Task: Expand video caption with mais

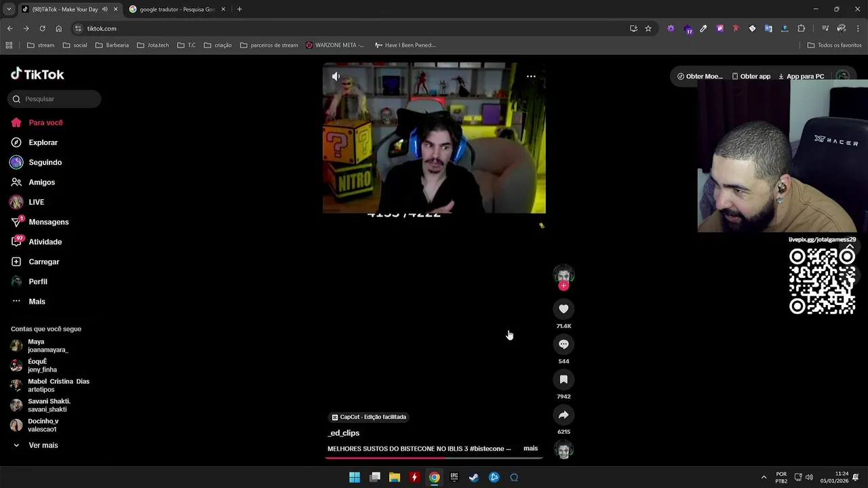Action: pyautogui.click(x=530, y=449)
